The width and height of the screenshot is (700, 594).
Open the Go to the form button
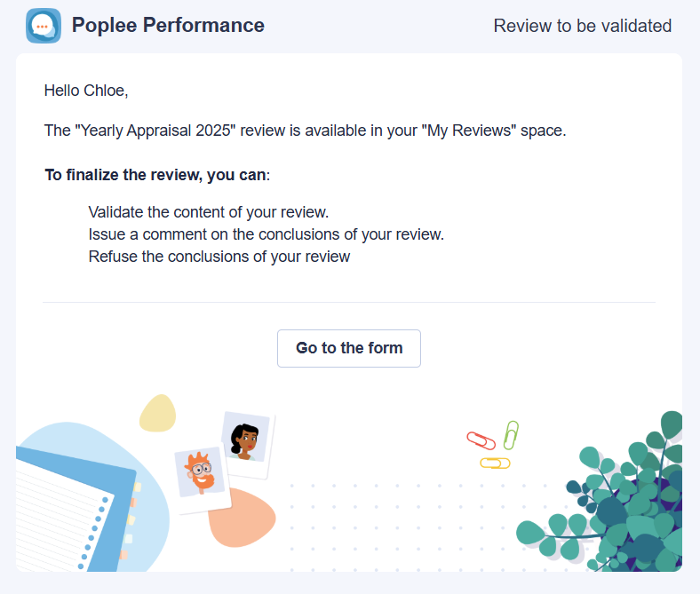pyautogui.click(x=348, y=348)
